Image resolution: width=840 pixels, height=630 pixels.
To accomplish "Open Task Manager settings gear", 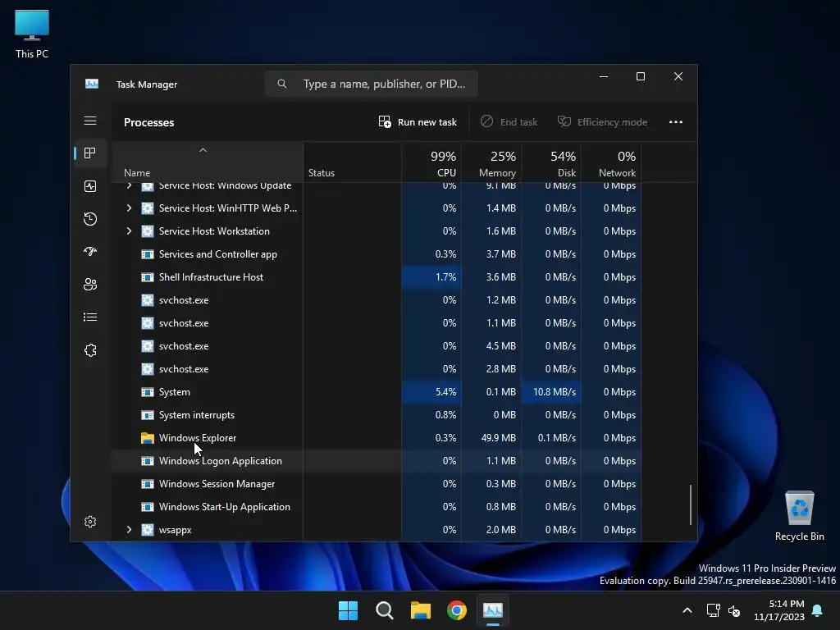I will pos(90,522).
